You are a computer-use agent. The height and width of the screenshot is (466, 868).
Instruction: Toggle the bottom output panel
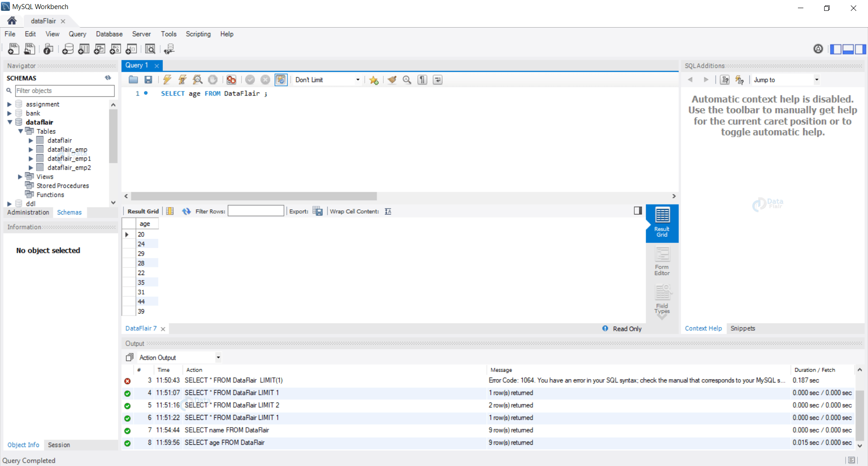848,49
